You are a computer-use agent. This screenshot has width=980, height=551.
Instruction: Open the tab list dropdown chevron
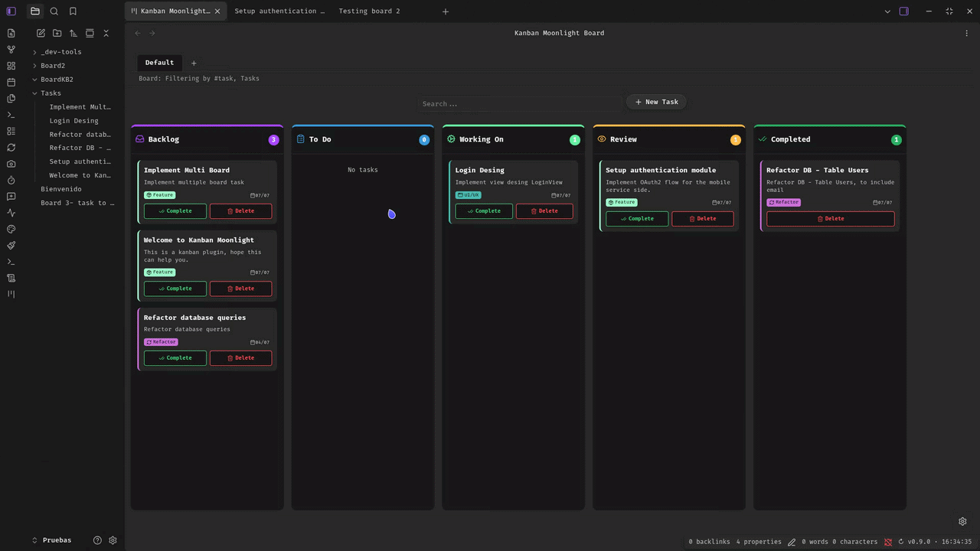click(887, 11)
